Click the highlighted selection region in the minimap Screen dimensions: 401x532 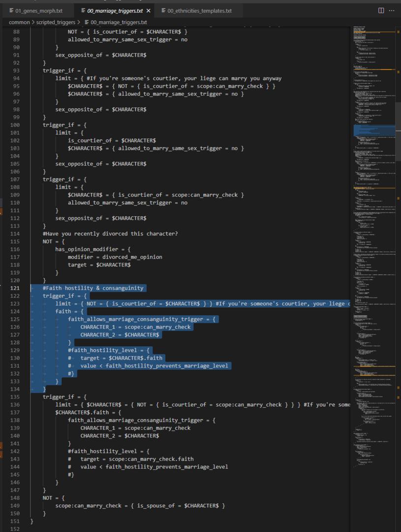pos(374,131)
